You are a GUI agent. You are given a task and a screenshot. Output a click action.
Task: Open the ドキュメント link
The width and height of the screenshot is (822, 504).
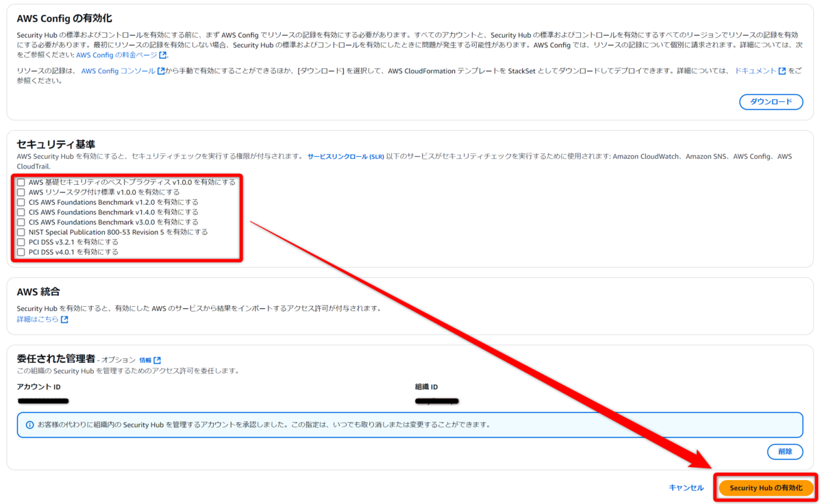[756, 71]
